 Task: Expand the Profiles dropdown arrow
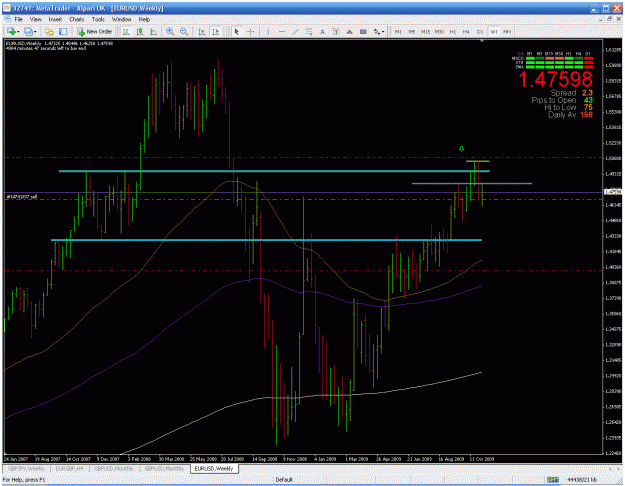35,32
